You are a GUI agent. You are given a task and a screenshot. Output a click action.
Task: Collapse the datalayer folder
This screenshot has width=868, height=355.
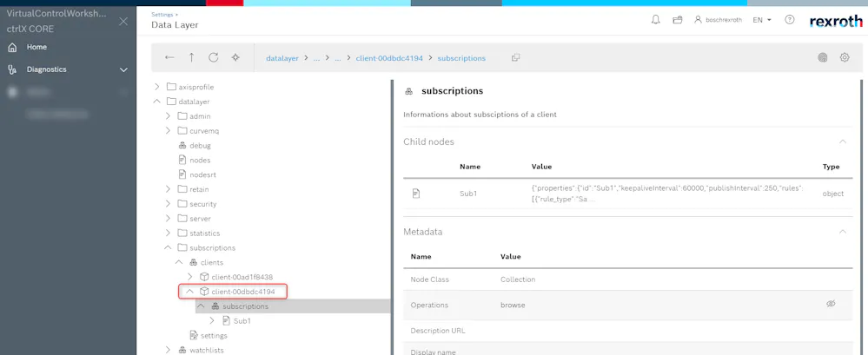pos(156,102)
